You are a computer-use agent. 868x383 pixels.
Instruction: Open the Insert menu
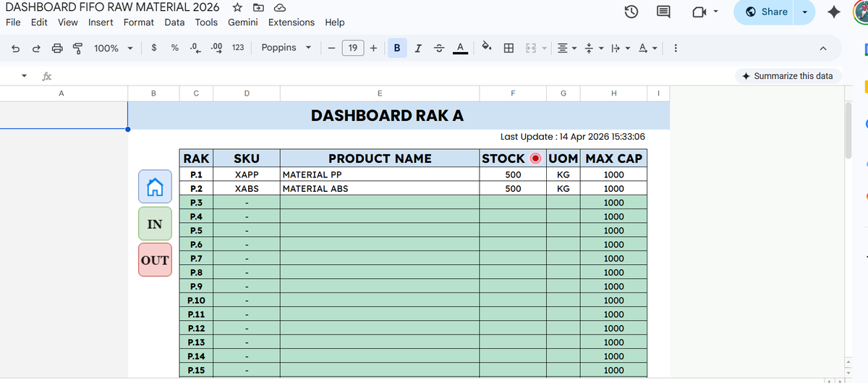pyautogui.click(x=101, y=22)
